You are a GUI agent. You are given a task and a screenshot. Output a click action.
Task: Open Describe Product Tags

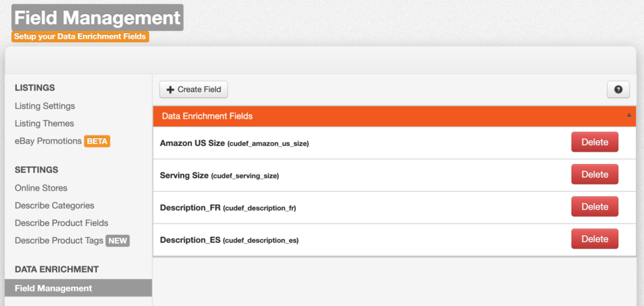coord(58,241)
